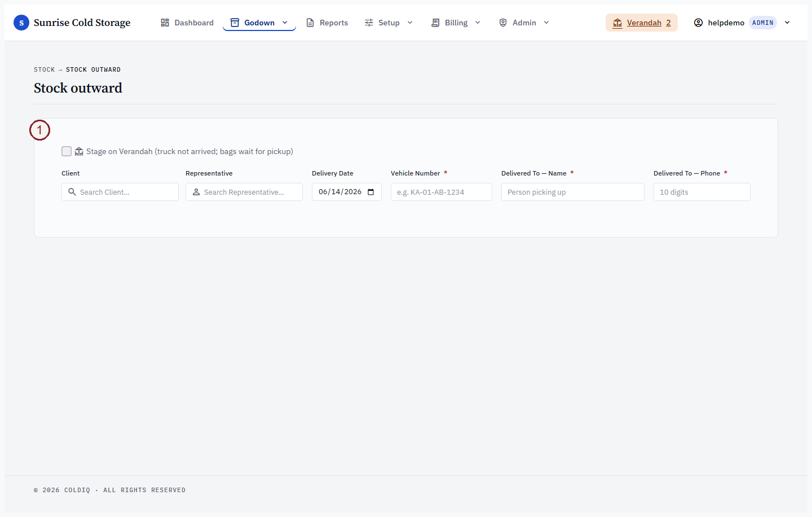
Task: Focus the Search Client input
Action: click(x=120, y=192)
